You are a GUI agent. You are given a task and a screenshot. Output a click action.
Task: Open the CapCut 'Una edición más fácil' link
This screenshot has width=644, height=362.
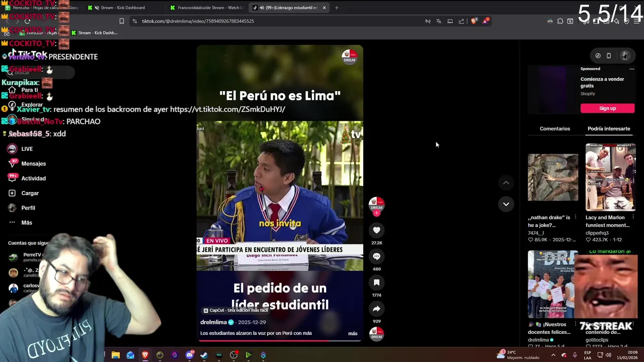(235, 311)
